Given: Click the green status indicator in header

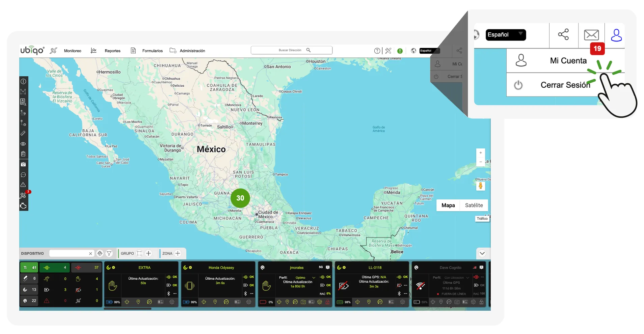Looking at the screenshot, I should 400,51.
